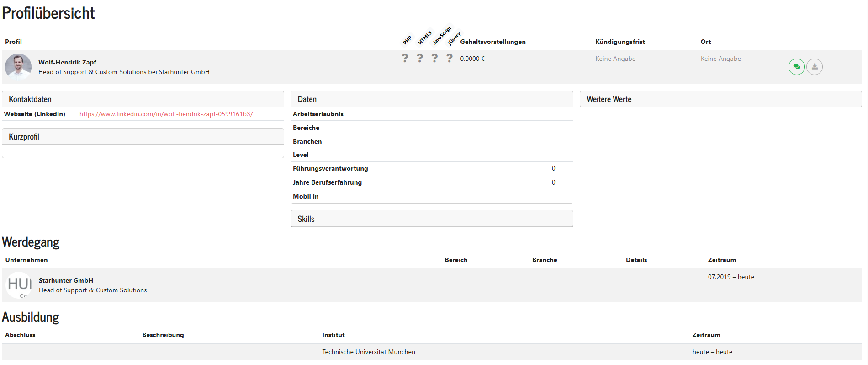Click the Profilübersicht page heading
The width and height of the screenshot is (868, 365).
[48, 13]
